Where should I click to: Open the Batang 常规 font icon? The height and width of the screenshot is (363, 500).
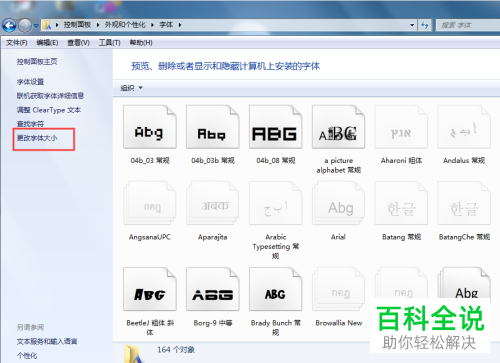tap(401, 203)
